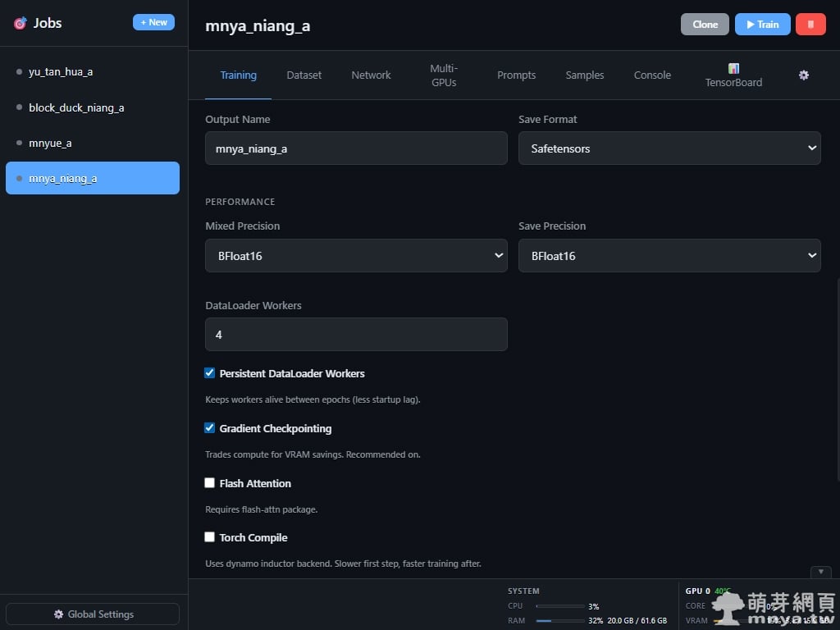The width and height of the screenshot is (840, 630).
Task: Click the status dot beside block_duck_niang_a
Action: (19, 107)
